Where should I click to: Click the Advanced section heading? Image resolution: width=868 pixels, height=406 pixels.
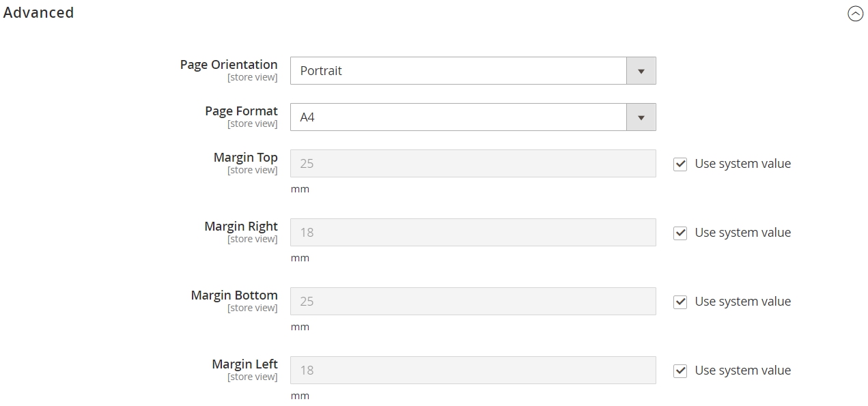[38, 13]
